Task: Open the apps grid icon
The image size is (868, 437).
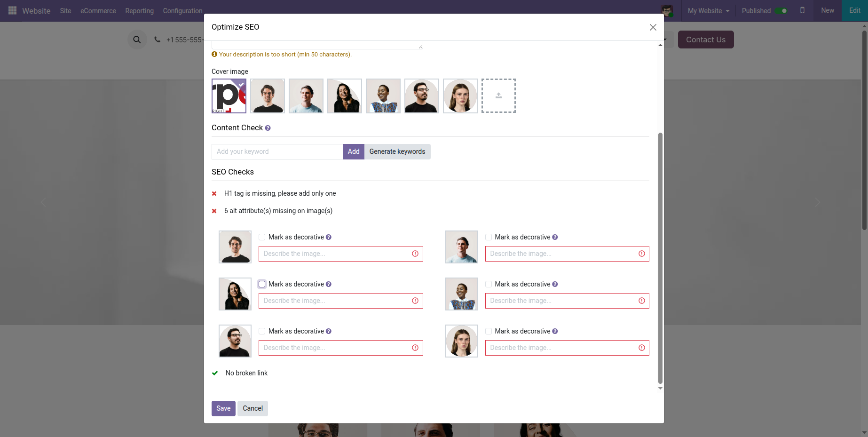Action: [13, 10]
